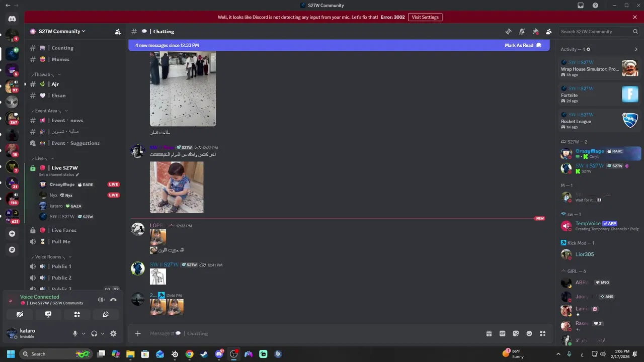644x362 pixels.
Task: Invite people to S27W Community
Action: point(118,31)
